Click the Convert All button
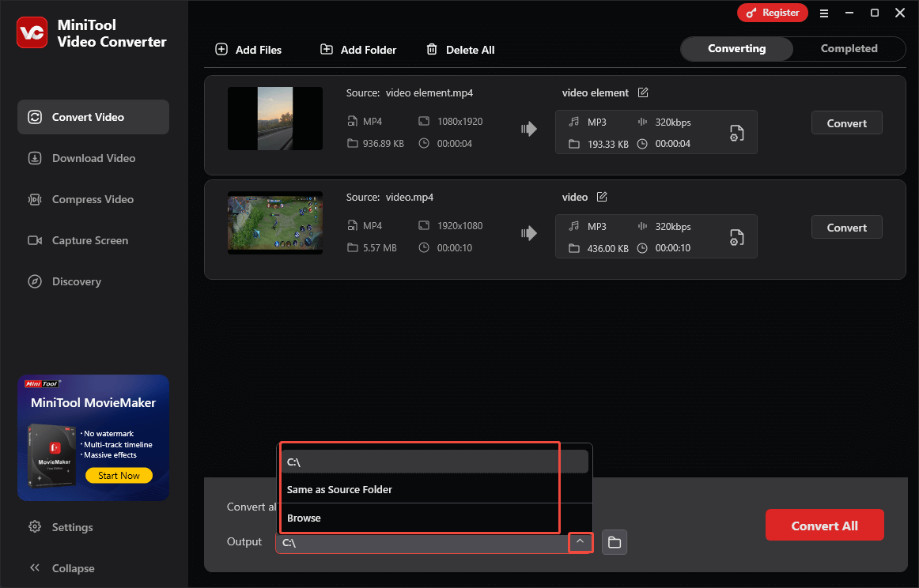The width and height of the screenshot is (919, 588). pyautogui.click(x=824, y=526)
